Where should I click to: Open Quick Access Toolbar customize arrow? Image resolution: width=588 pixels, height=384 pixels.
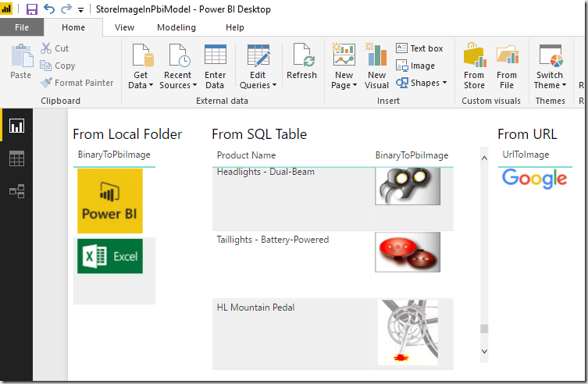(x=80, y=10)
